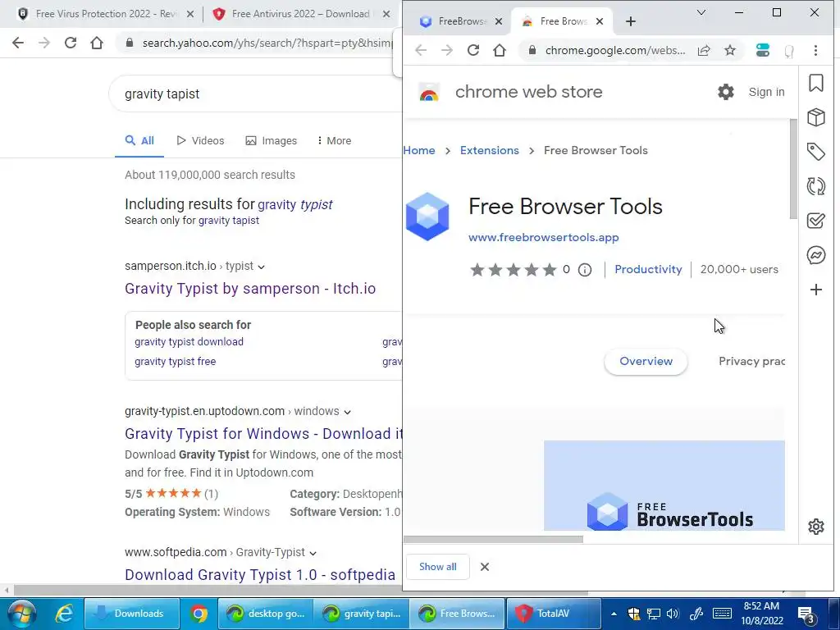Select the All search filter
The width and height of the screenshot is (840, 630).
coord(139,141)
